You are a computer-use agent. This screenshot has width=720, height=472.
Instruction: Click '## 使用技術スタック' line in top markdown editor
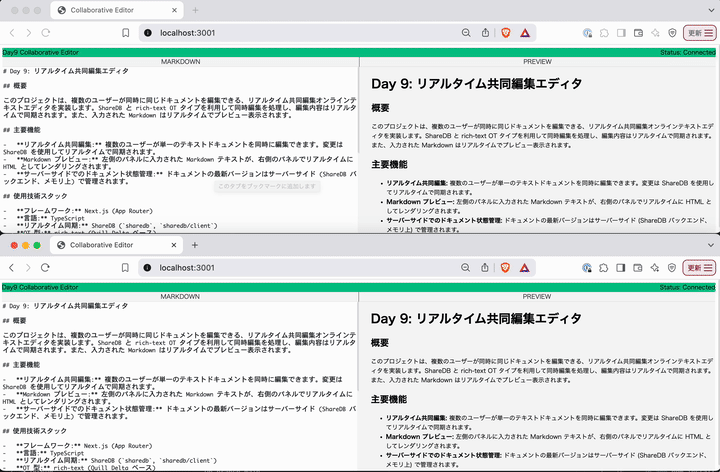coord(35,196)
